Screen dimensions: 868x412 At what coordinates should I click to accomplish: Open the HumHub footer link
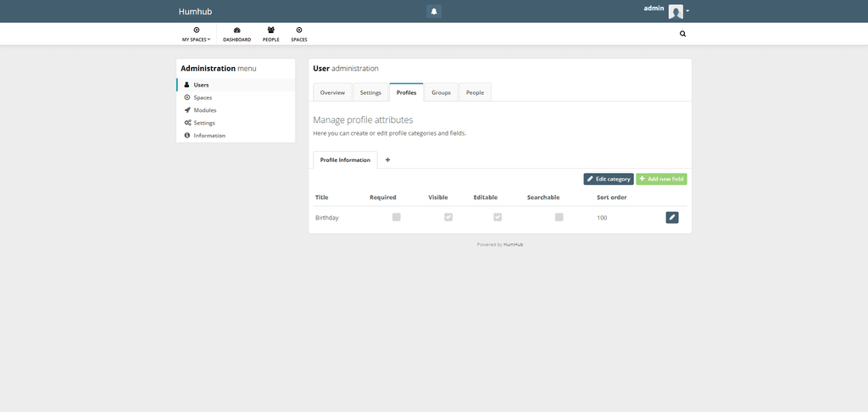click(x=513, y=244)
